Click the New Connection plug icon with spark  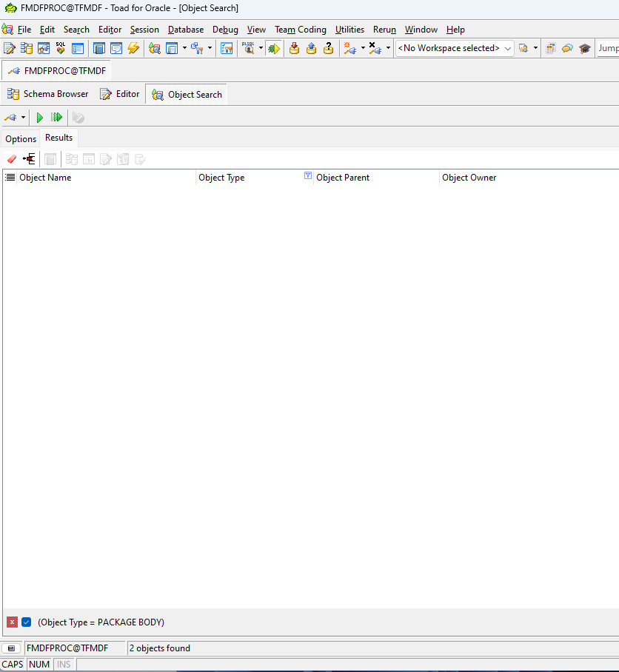[x=349, y=48]
